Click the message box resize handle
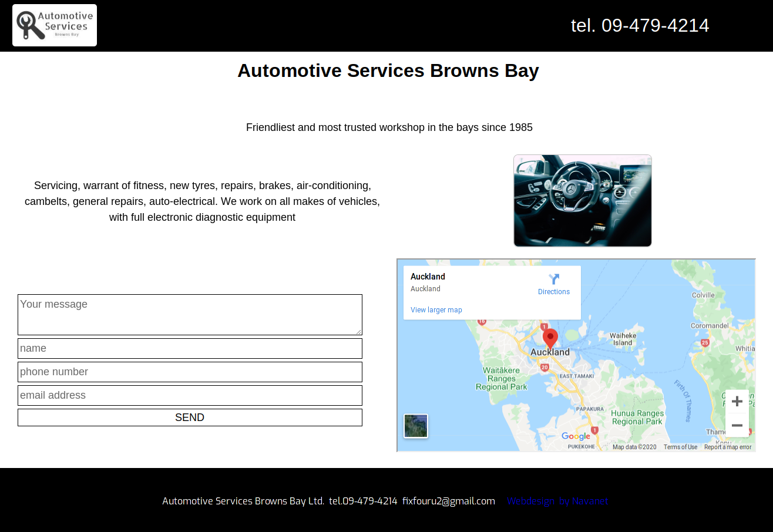Viewport: 773px width, 532px height. coord(359,333)
